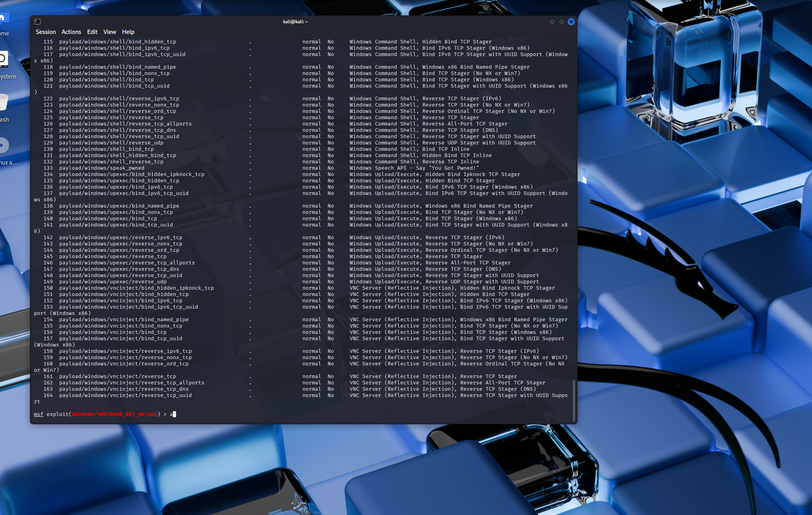Open the Edit menu

point(92,32)
